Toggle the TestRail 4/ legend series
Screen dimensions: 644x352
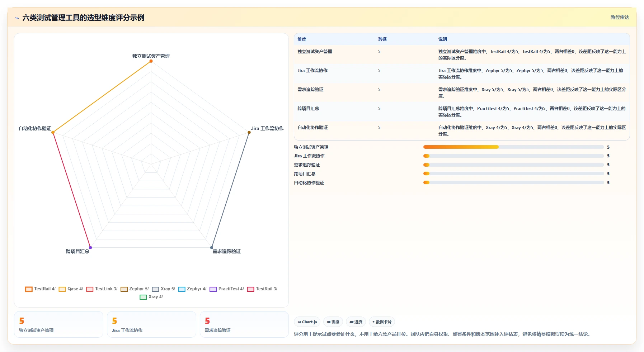coord(40,289)
